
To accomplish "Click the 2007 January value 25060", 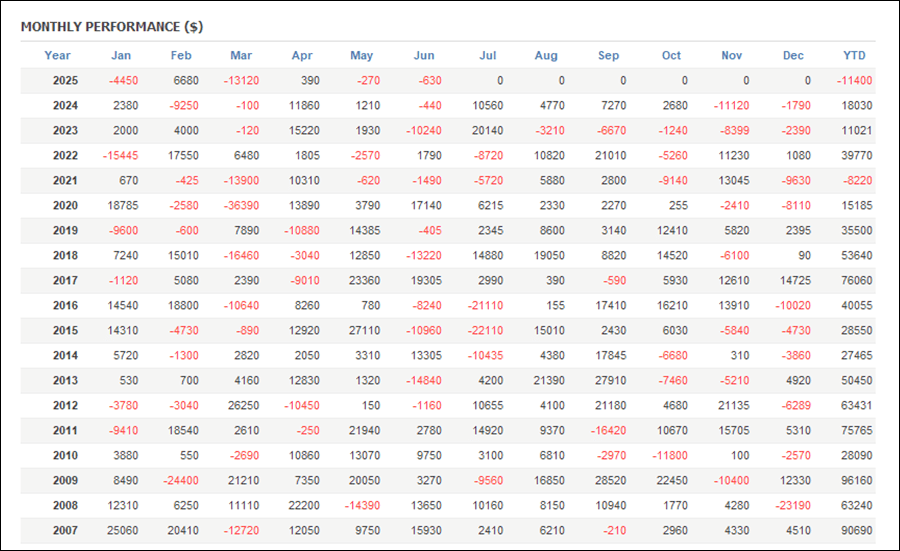I will click(x=123, y=530).
